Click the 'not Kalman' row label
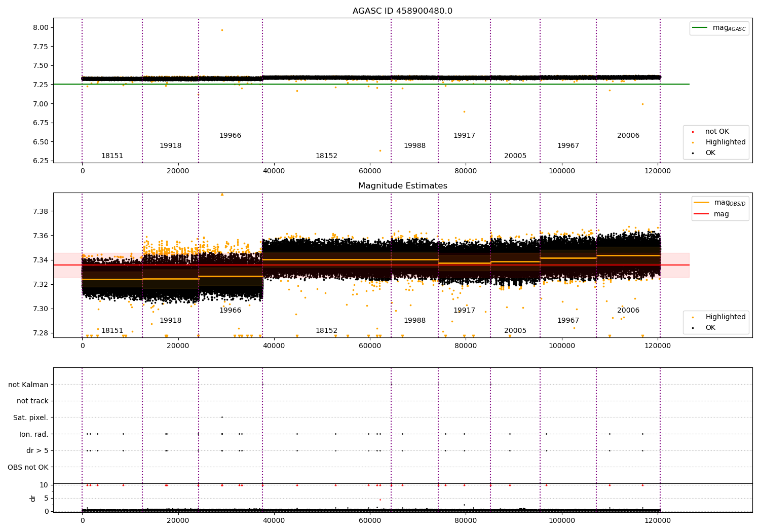 tap(28, 385)
